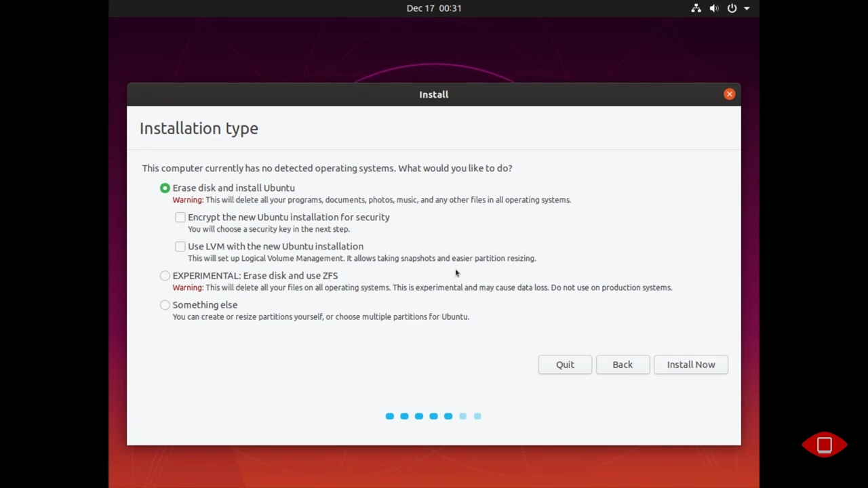Click the 'Logical Volume Management' description text
The width and height of the screenshot is (868, 488).
(x=361, y=258)
